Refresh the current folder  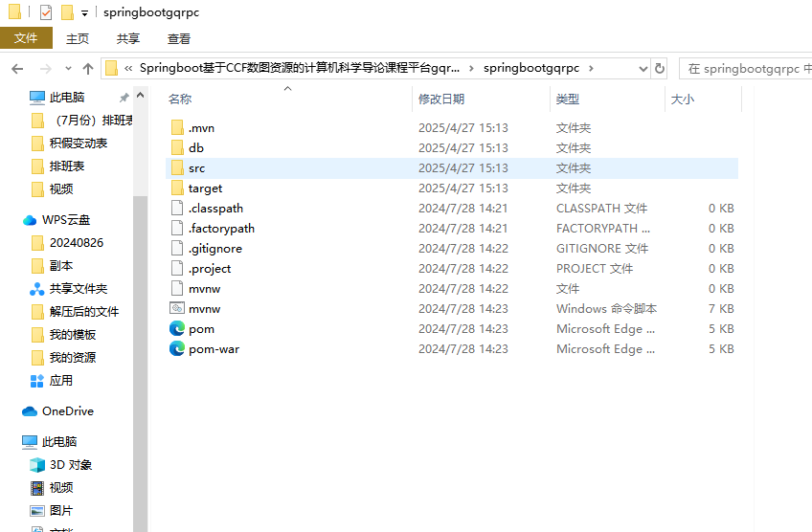[x=659, y=68]
